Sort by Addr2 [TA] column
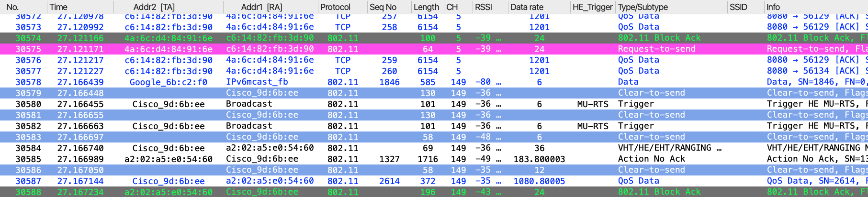This screenshot has width=868, height=197. [x=154, y=7]
